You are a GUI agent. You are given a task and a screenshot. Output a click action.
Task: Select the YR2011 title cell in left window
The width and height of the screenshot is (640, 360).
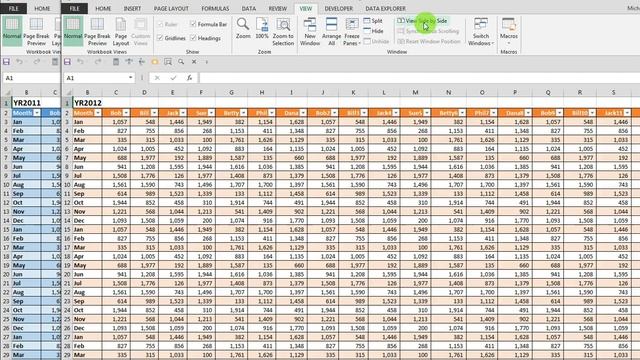[x=27, y=103]
